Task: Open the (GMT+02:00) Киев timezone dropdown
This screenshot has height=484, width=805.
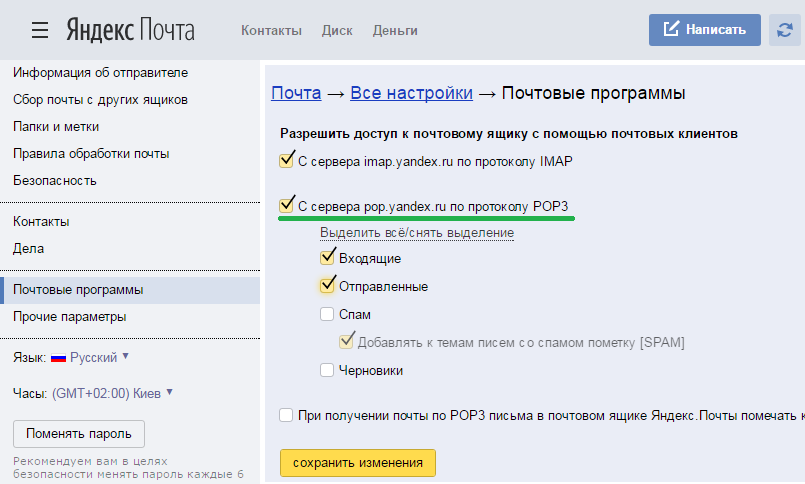Action: pos(112,393)
